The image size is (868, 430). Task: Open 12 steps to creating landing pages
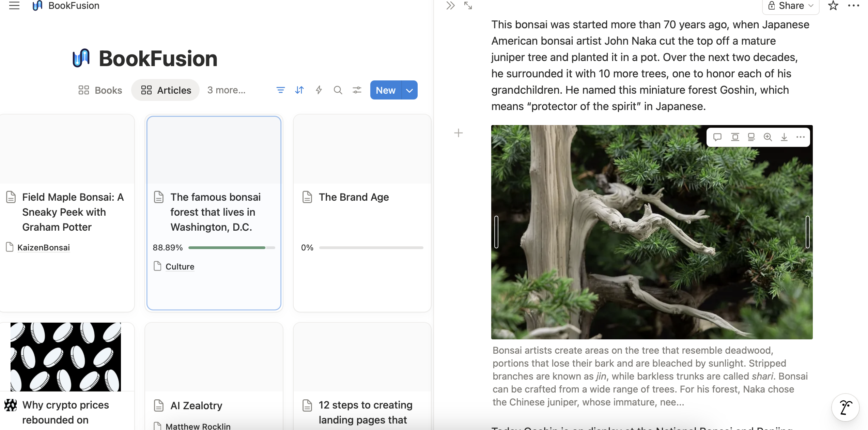(366, 412)
